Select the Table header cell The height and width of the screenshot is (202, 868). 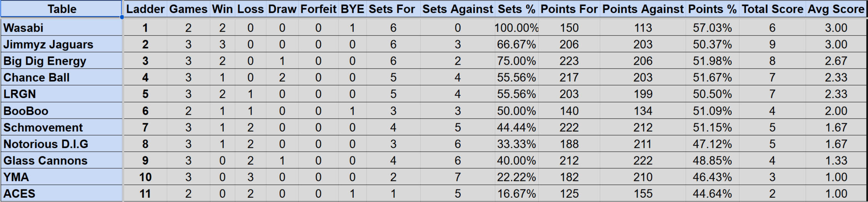62,9
